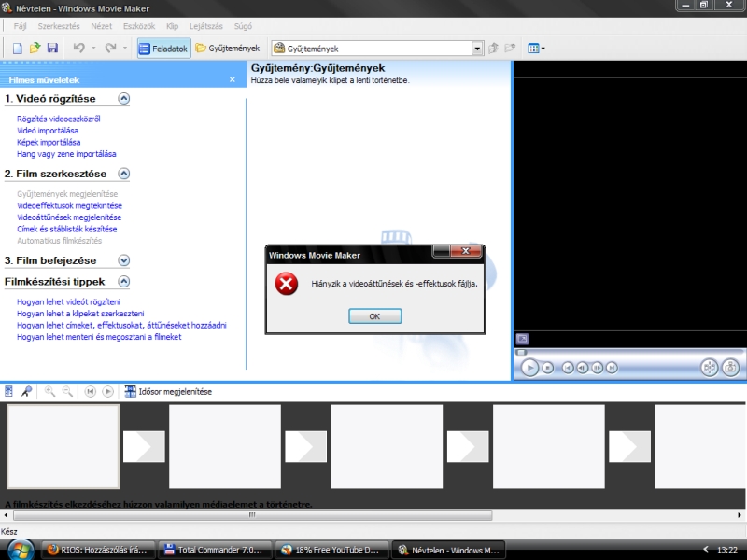This screenshot has width=747, height=560.
Task: Click the preview Stop button
Action: tap(548, 368)
